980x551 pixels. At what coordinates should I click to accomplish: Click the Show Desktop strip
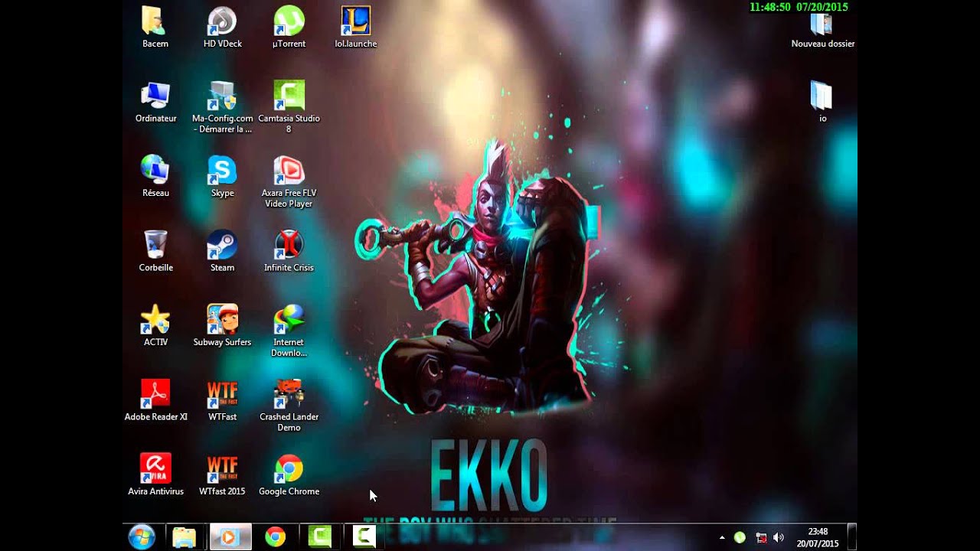point(852,537)
